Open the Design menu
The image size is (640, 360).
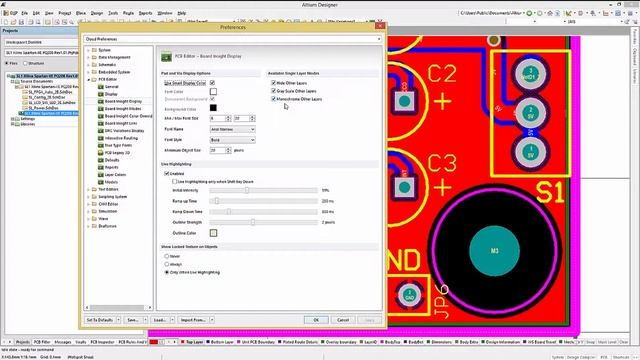pos(97,13)
